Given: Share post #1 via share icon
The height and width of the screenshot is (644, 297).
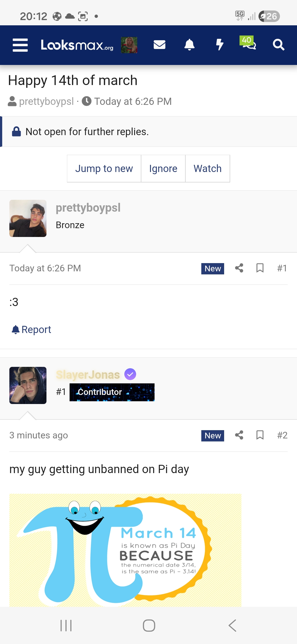Looking at the screenshot, I should (x=239, y=268).
